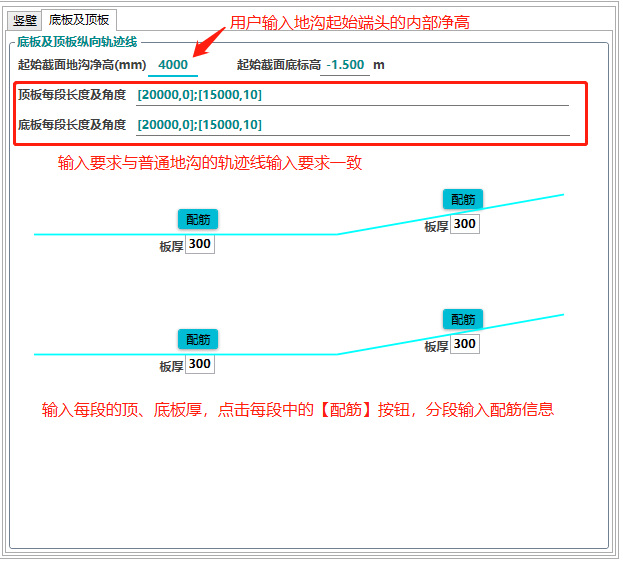The image size is (623, 562).
Task: Click the 底板及顶板纵向轨迹线 group title
Action: click(77, 42)
